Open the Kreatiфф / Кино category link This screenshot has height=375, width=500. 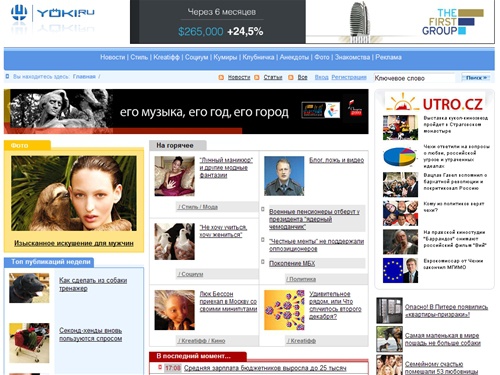(x=202, y=341)
